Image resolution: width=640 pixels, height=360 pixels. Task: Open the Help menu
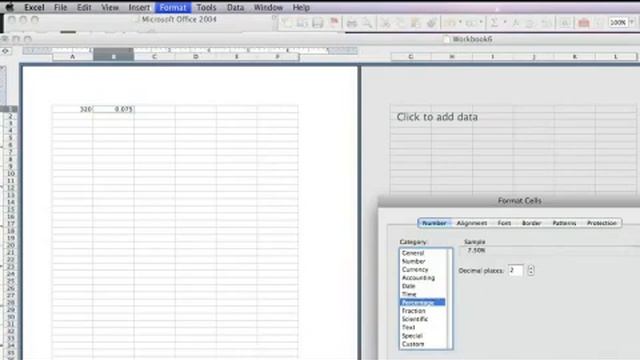click(x=301, y=7)
